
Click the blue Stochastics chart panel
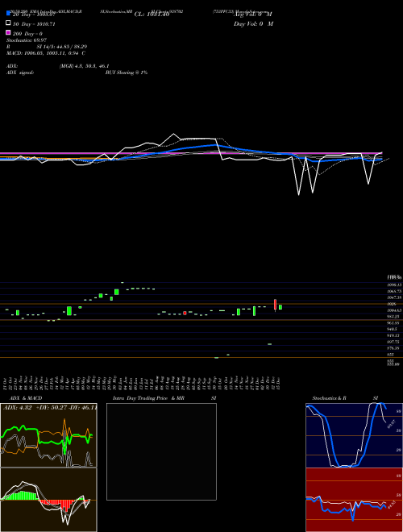coord(354,435)
